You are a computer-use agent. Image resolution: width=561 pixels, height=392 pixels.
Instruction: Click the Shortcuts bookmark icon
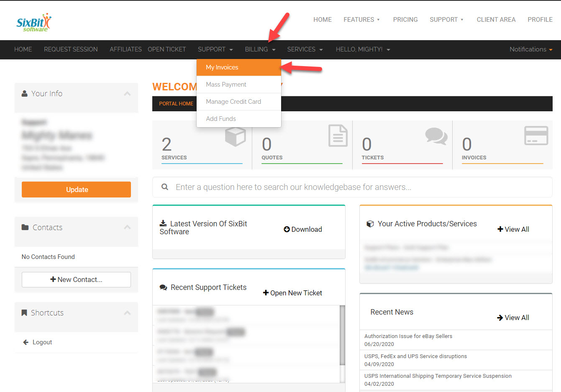coord(24,312)
